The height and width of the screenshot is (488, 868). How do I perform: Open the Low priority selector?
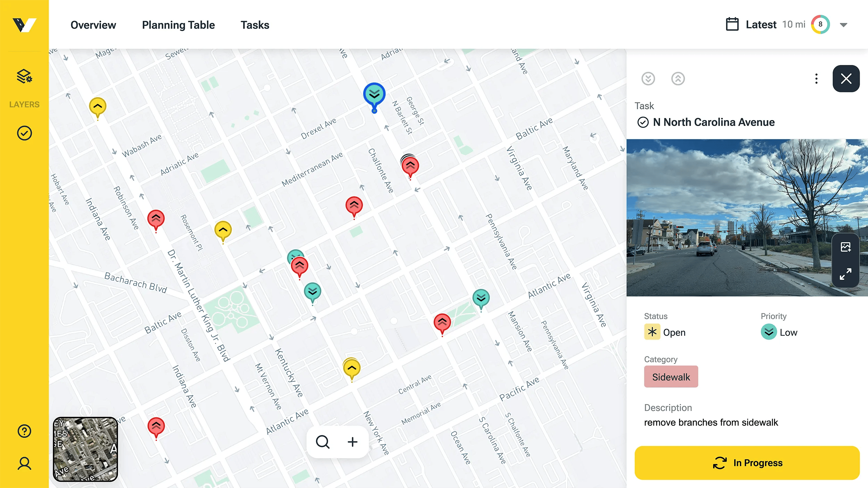pyautogui.click(x=779, y=332)
